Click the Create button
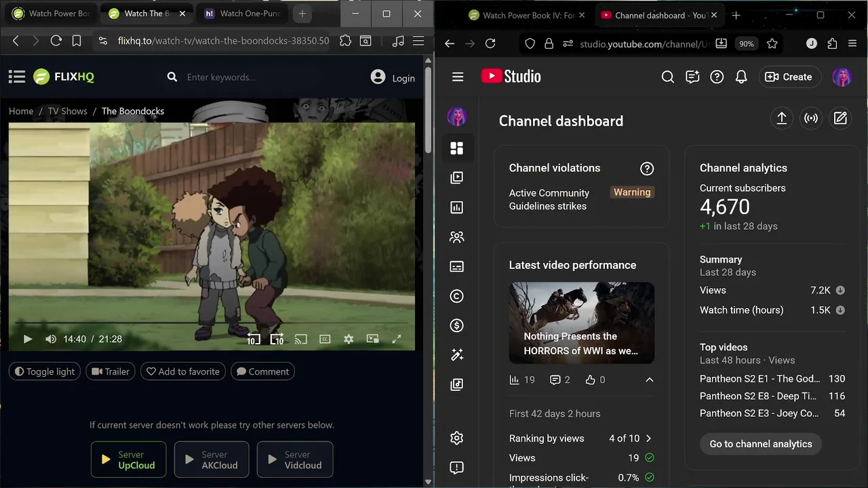The image size is (868, 488). [789, 77]
